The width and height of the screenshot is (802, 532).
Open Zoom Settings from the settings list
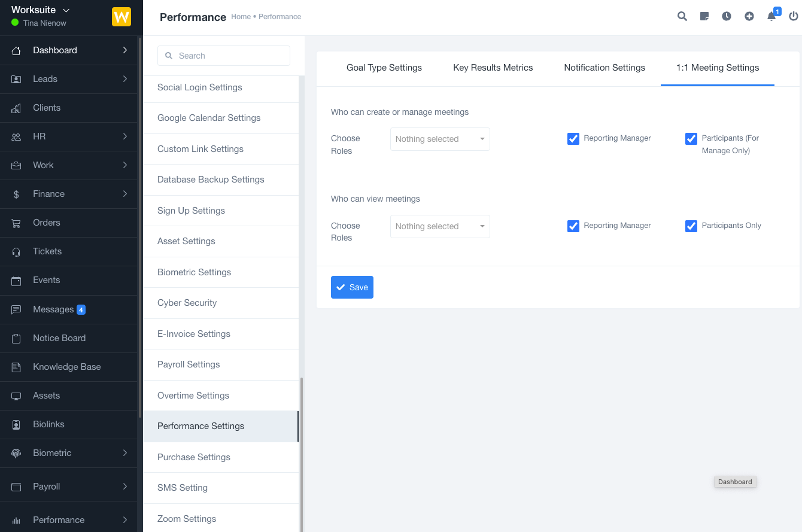tap(186, 518)
